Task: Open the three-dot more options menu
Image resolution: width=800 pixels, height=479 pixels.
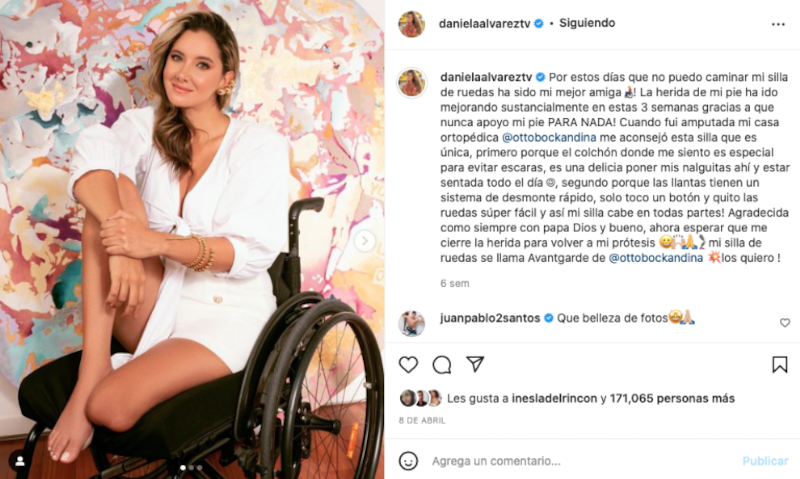Action: point(778,24)
